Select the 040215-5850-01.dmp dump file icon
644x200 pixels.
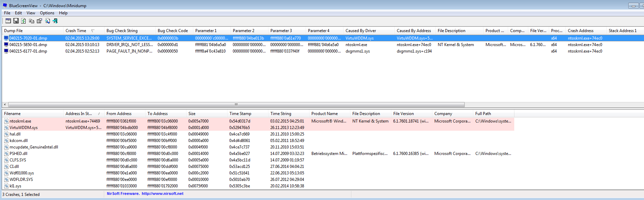pyautogui.click(x=6, y=45)
